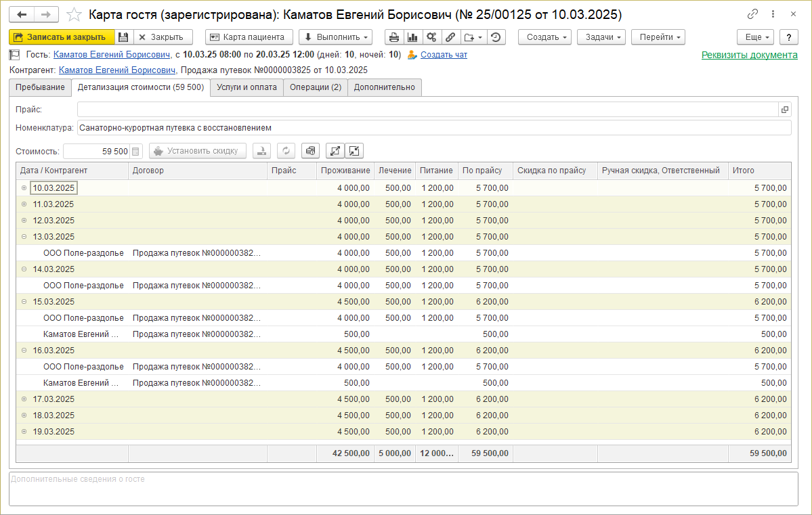Click the Записать и закрыть button

(62, 37)
